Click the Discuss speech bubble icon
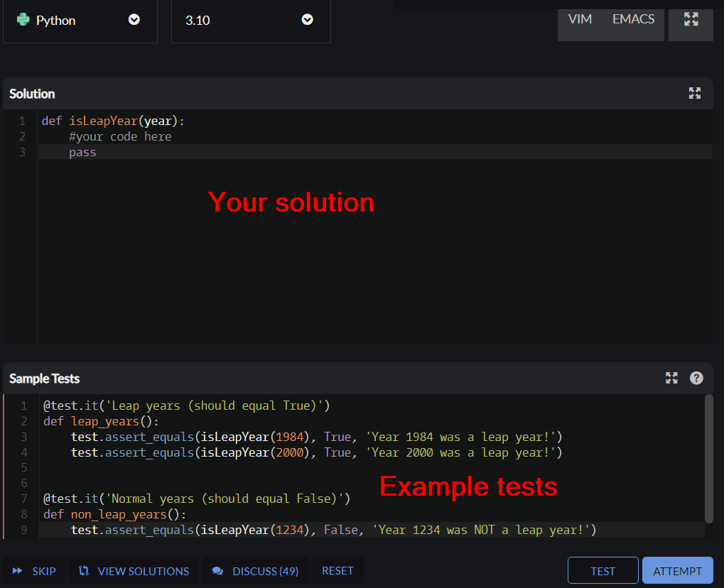 (217, 570)
